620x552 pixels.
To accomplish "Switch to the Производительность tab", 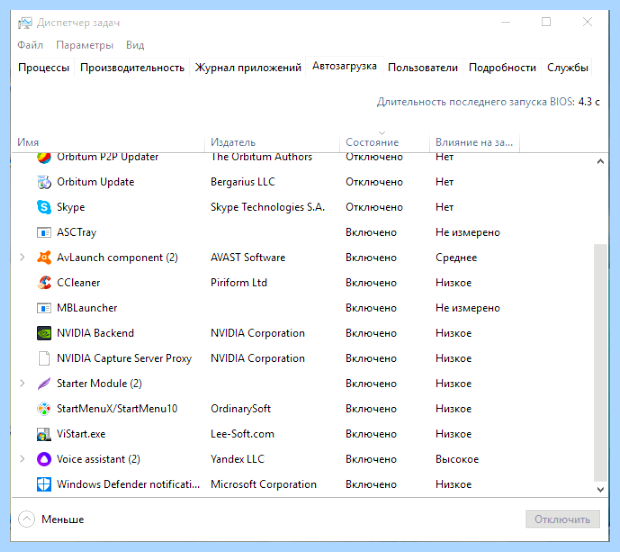I will point(132,68).
